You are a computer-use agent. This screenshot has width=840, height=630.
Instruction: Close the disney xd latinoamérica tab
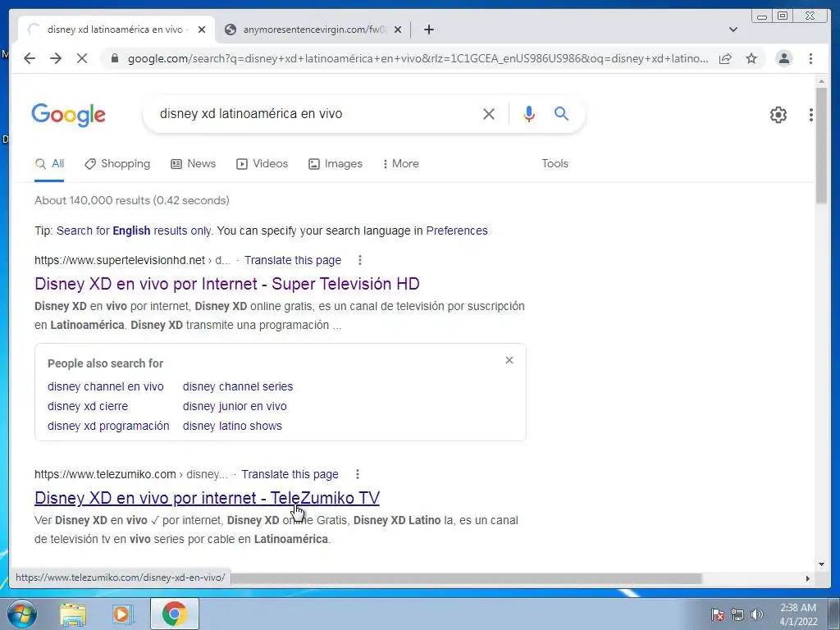tap(202, 30)
